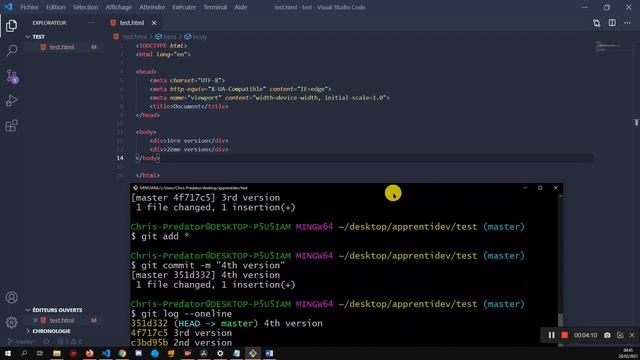Click the compare changes icon in editor toolbar
This screenshot has width=640, height=360.
(596, 23)
